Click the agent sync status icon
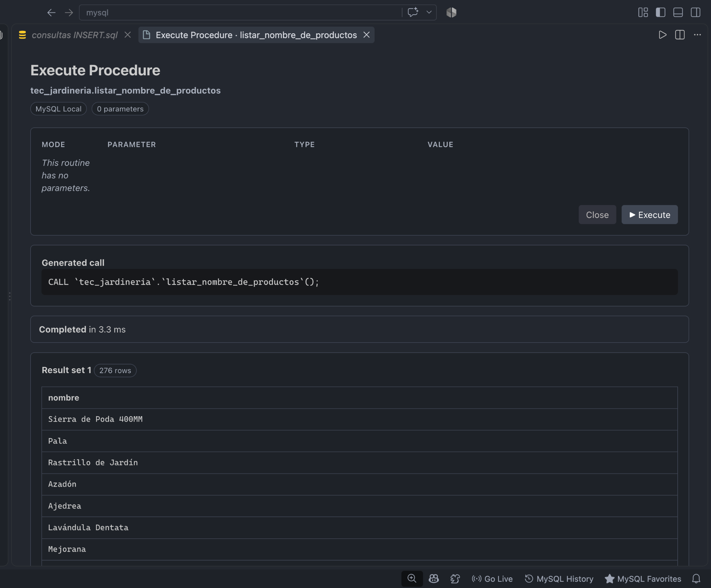711x588 pixels. (455, 579)
